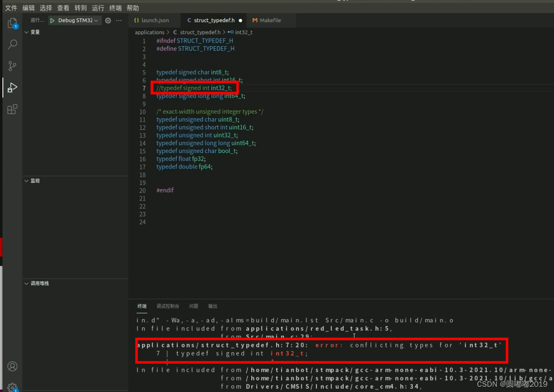Switch to the struct_typedef.h editor tab

point(214,20)
